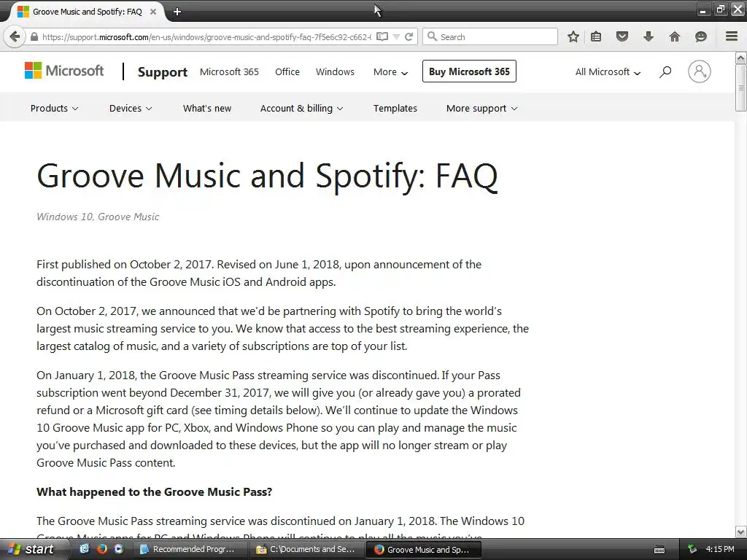Viewport: 747px width, 560px height.
Task: Click the browser Search input field
Action: pyautogui.click(x=490, y=36)
